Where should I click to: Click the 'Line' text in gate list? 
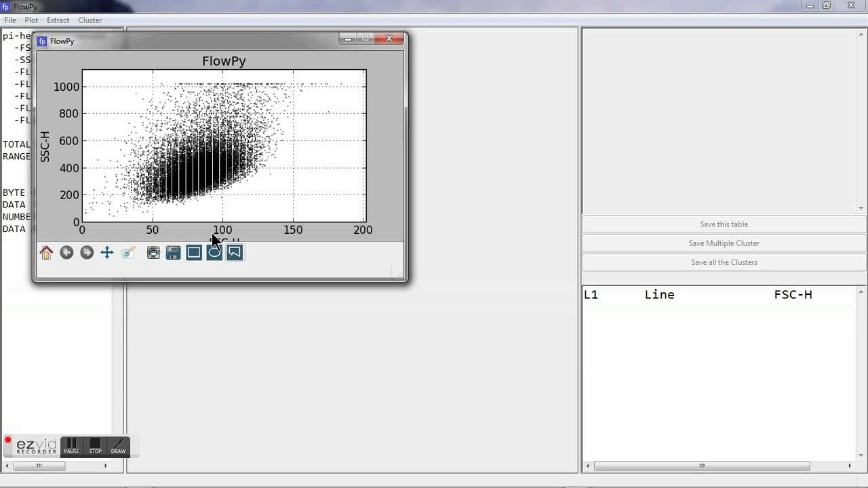(x=659, y=295)
